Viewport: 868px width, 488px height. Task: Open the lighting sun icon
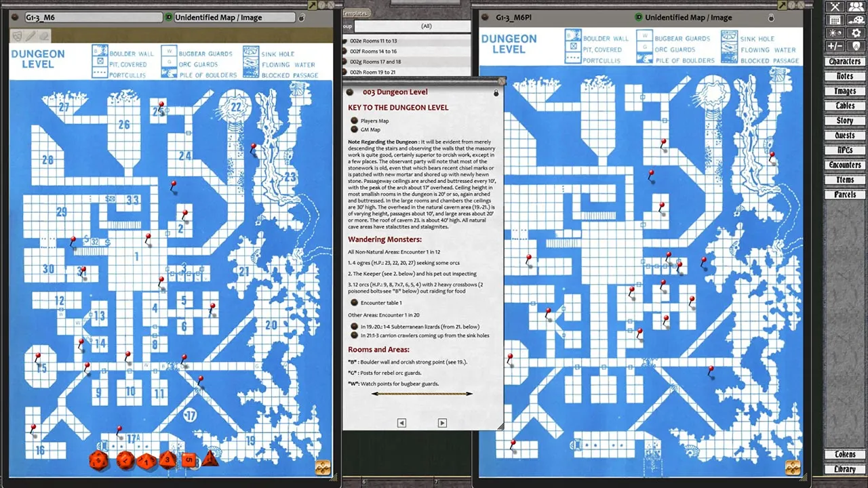click(835, 33)
